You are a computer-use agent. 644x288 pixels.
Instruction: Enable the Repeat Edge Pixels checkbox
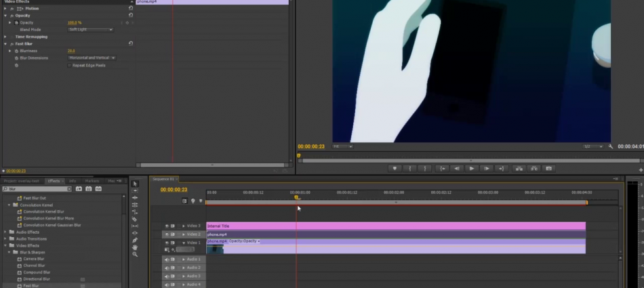coord(69,65)
